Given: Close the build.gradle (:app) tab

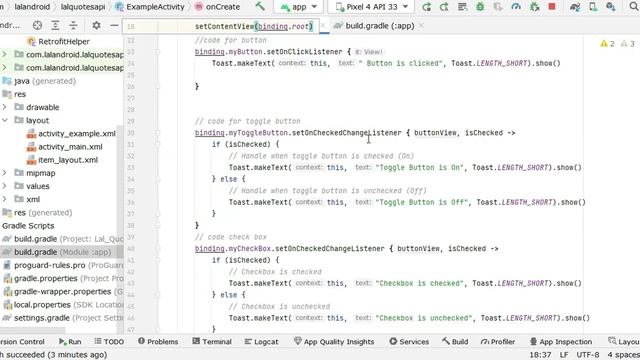Looking at the screenshot, I should pos(421,26).
